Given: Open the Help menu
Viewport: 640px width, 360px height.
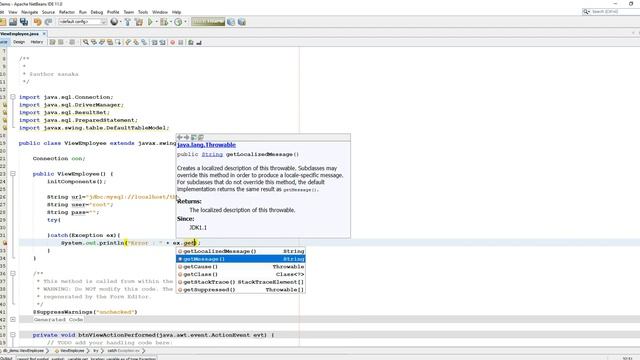Looking at the screenshot, I should (176, 12).
